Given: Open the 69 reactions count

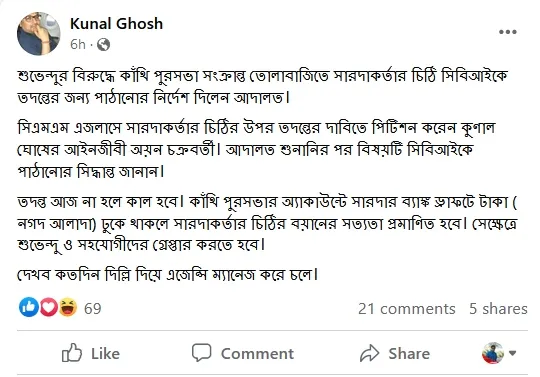Looking at the screenshot, I should (93, 308).
